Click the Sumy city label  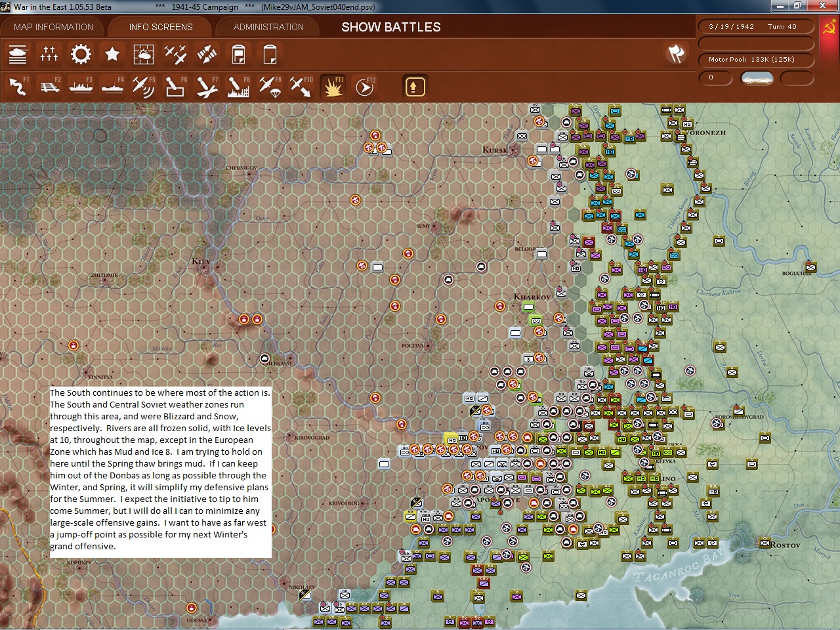tap(423, 226)
